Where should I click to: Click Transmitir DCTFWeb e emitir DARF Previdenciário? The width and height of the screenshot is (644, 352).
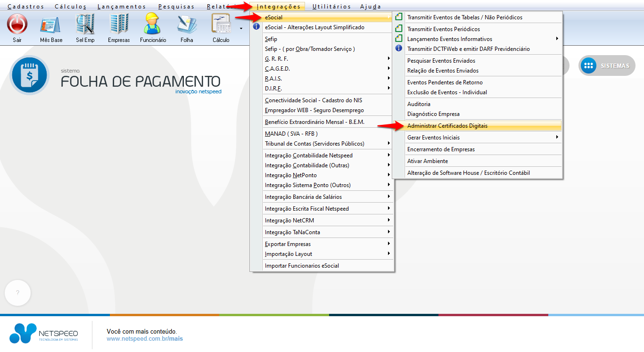[468, 49]
